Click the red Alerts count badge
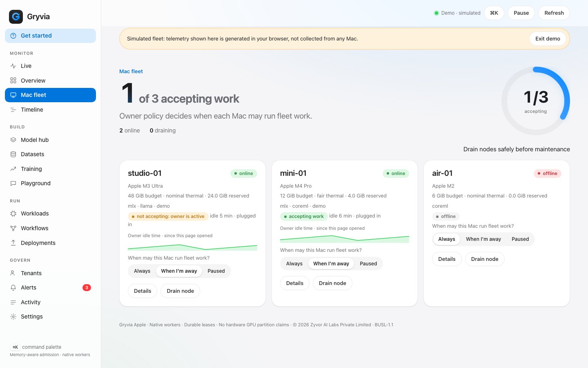This screenshot has height=368, width=588. click(87, 287)
